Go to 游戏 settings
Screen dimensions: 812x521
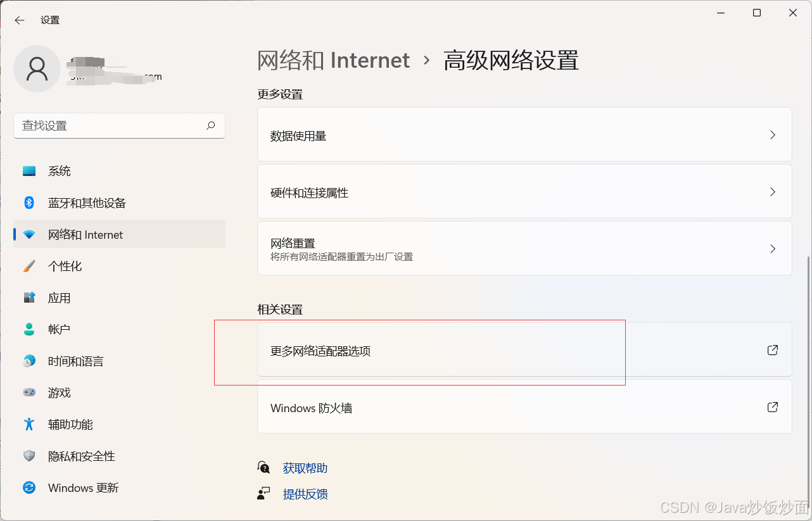pyautogui.click(x=119, y=392)
